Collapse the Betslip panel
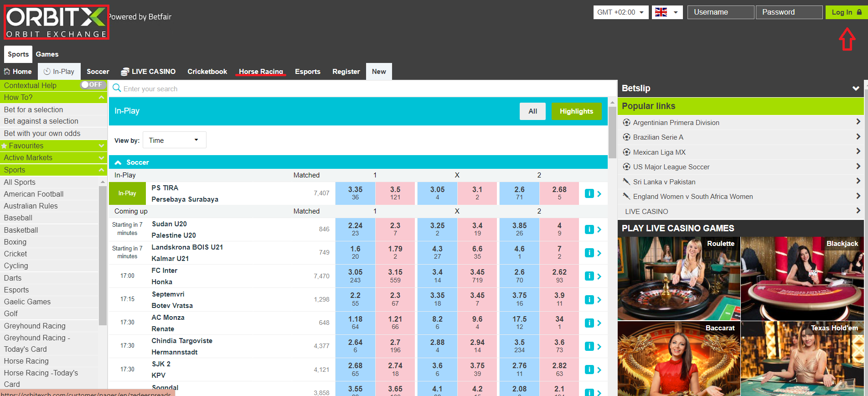 (856, 89)
